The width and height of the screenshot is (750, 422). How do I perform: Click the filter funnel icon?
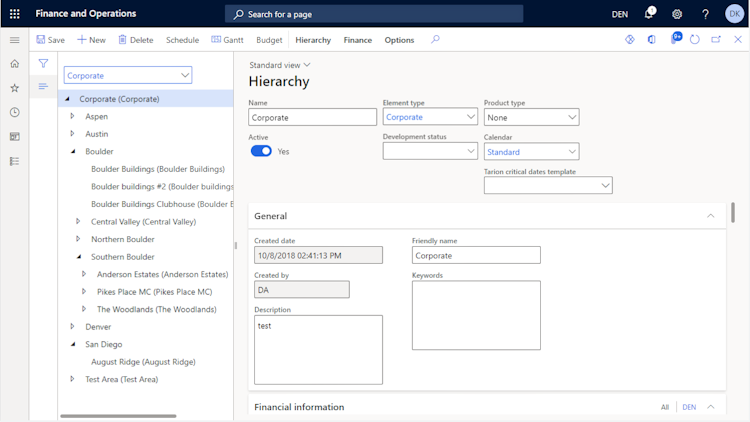(x=43, y=63)
